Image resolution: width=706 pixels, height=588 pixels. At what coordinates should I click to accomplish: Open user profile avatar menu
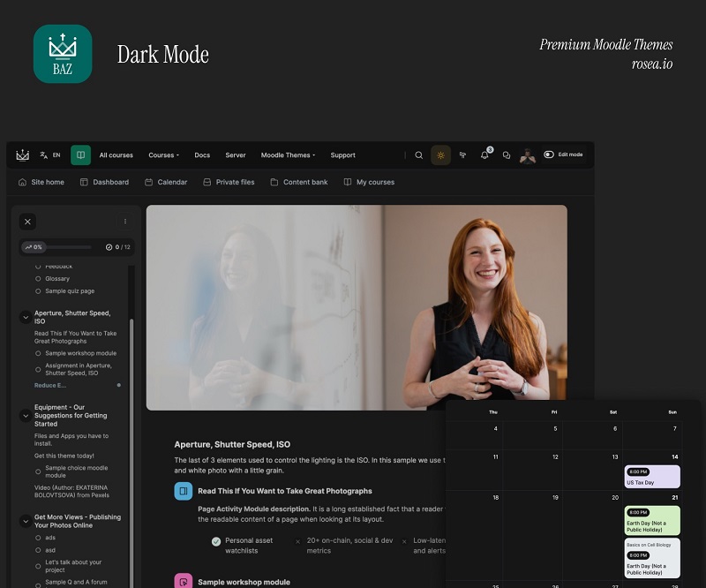528,155
